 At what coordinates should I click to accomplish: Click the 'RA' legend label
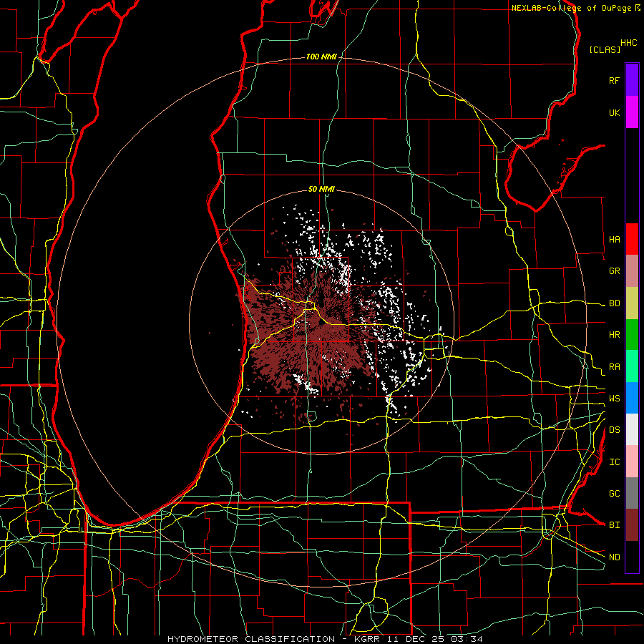tap(615, 366)
